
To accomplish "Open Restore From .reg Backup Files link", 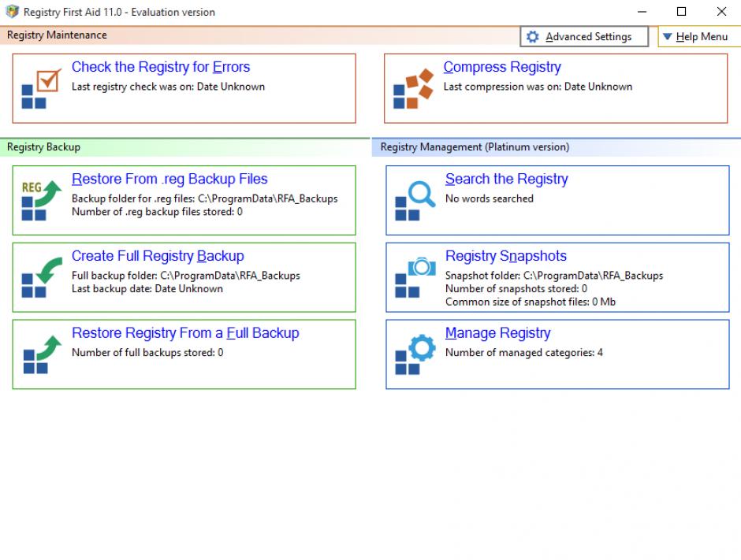I will pyautogui.click(x=169, y=179).
